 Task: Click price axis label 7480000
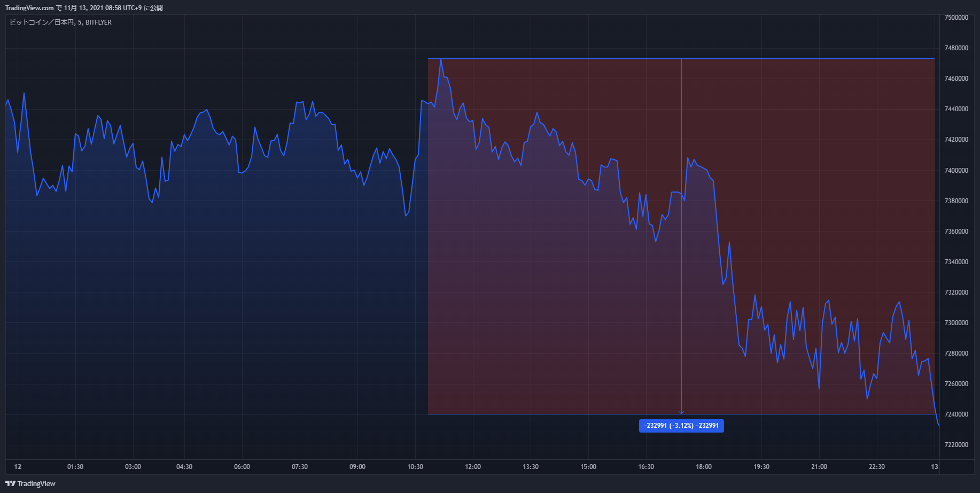(x=956, y=48)
